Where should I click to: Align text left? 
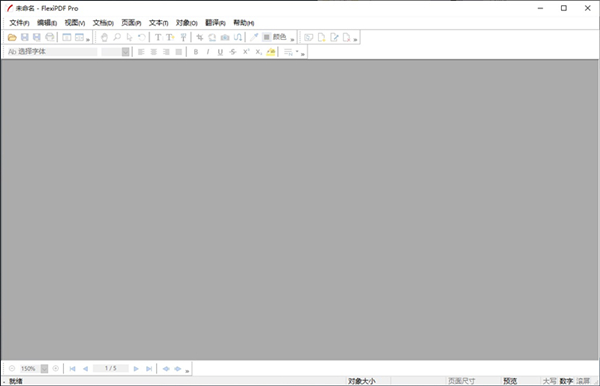[x=141, y=52]
